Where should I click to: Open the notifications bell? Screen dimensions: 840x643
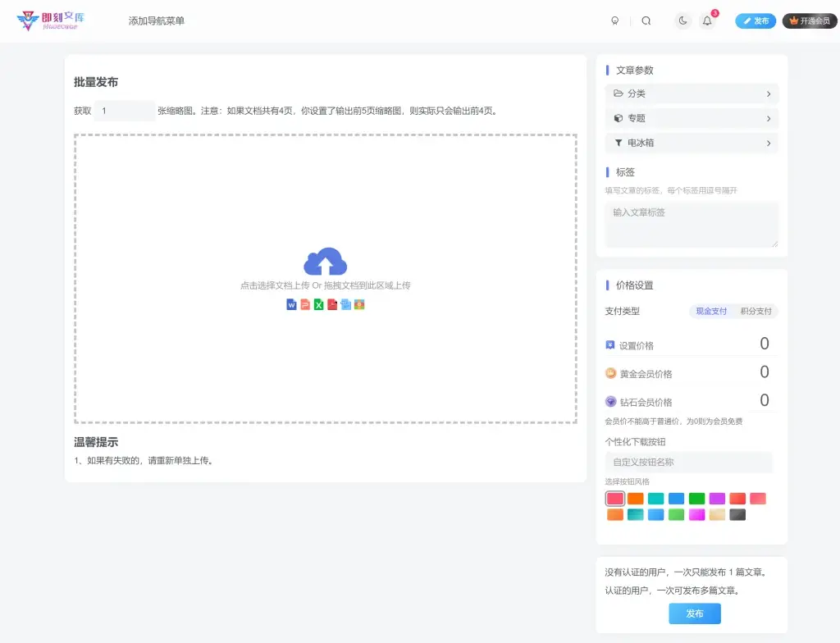pyautogui.click(x=707, y=21)
